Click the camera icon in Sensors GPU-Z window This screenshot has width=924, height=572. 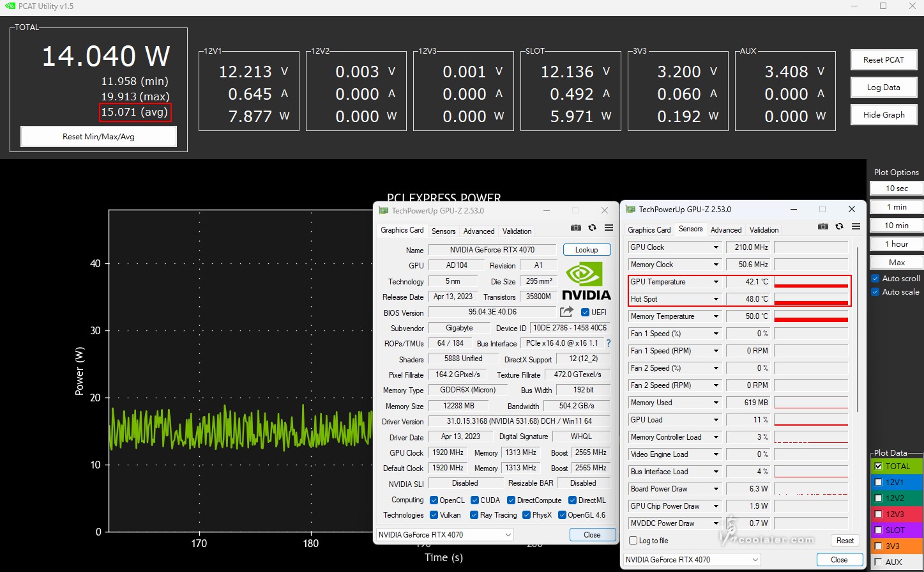point(823,226)
